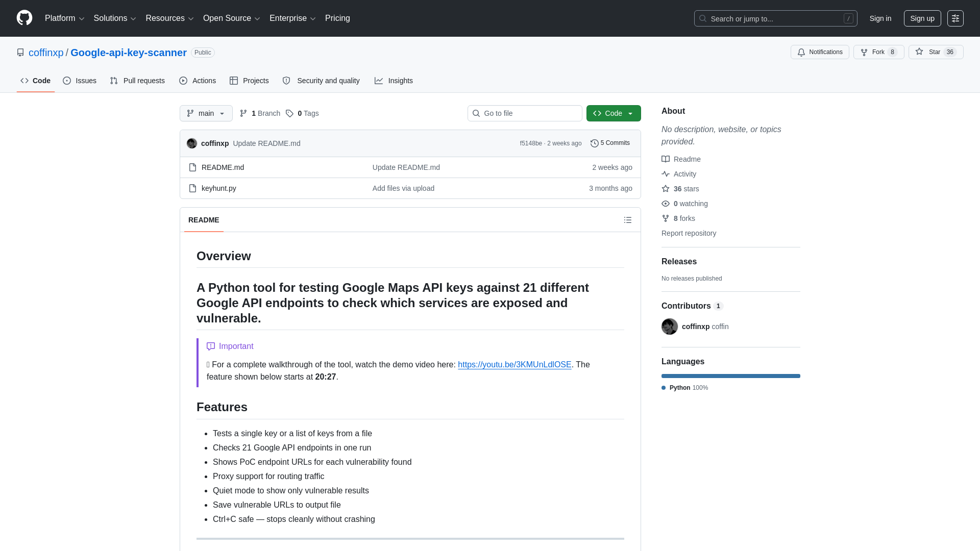Viewport: 980px width, 551px height.
Task: Open Security and quality tab
Action: point(321,81)
